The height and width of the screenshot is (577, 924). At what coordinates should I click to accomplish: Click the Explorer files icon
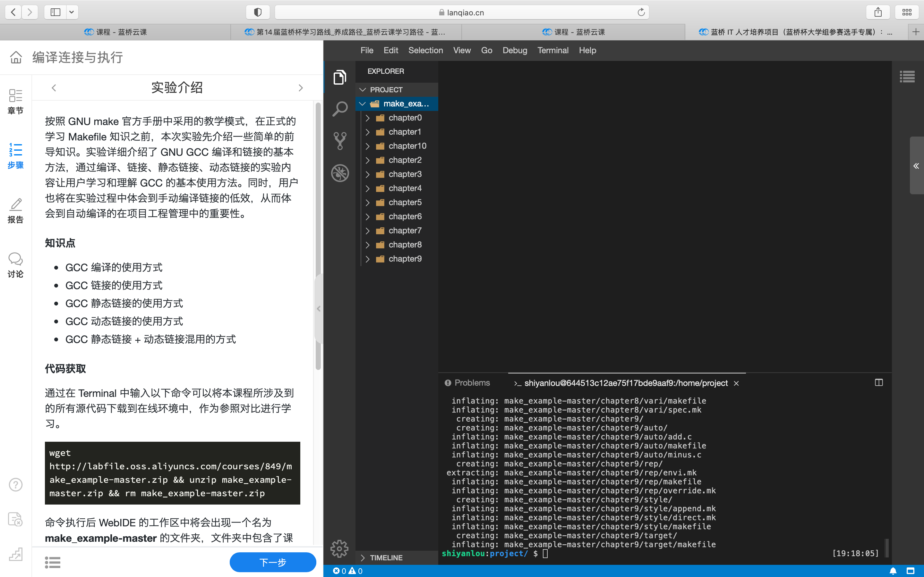click(339, 78)
